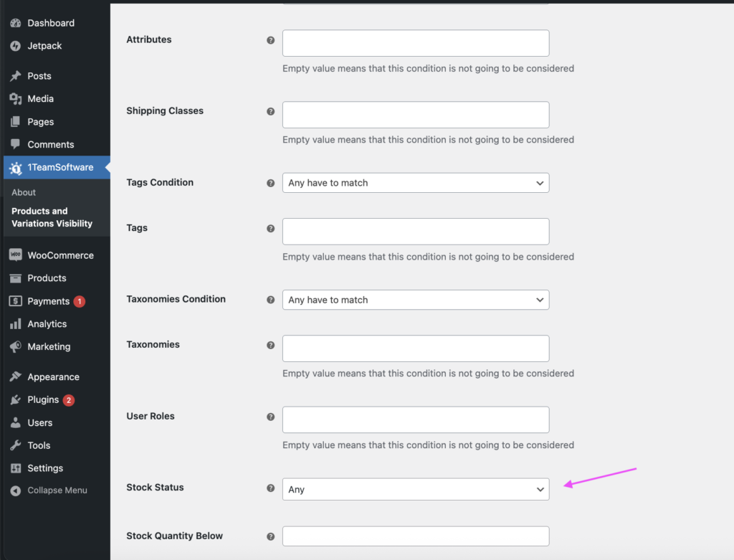Click the About submenu link
Image resolution: width=734 pixels, height=560 pixels.
click(24, 192)
